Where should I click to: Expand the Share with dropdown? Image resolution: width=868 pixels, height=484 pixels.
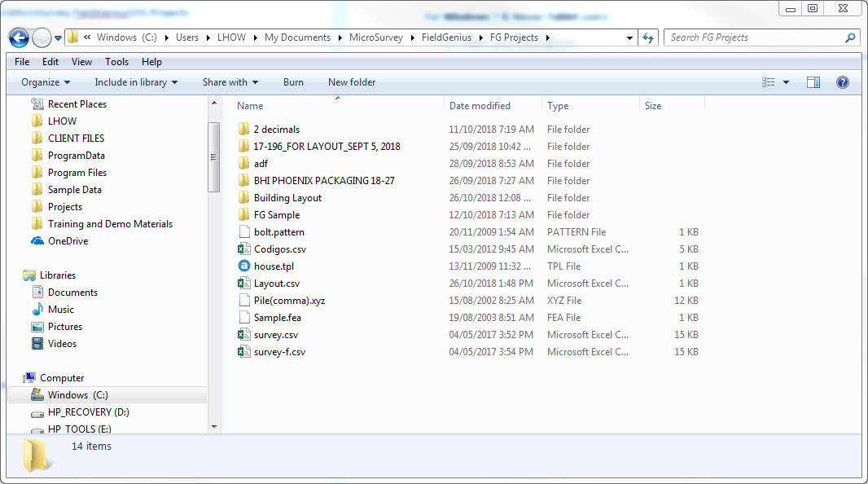[x=230, y=82]
